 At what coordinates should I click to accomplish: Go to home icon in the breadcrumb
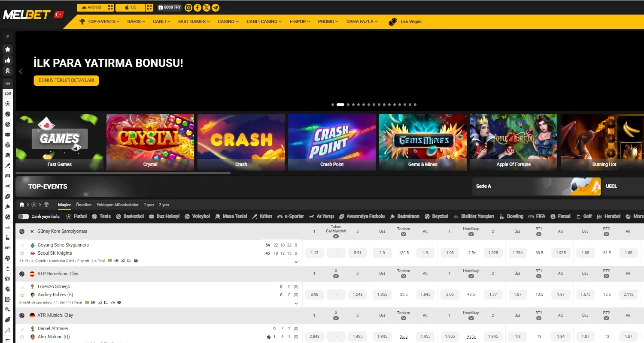click(x=22, y=205)
